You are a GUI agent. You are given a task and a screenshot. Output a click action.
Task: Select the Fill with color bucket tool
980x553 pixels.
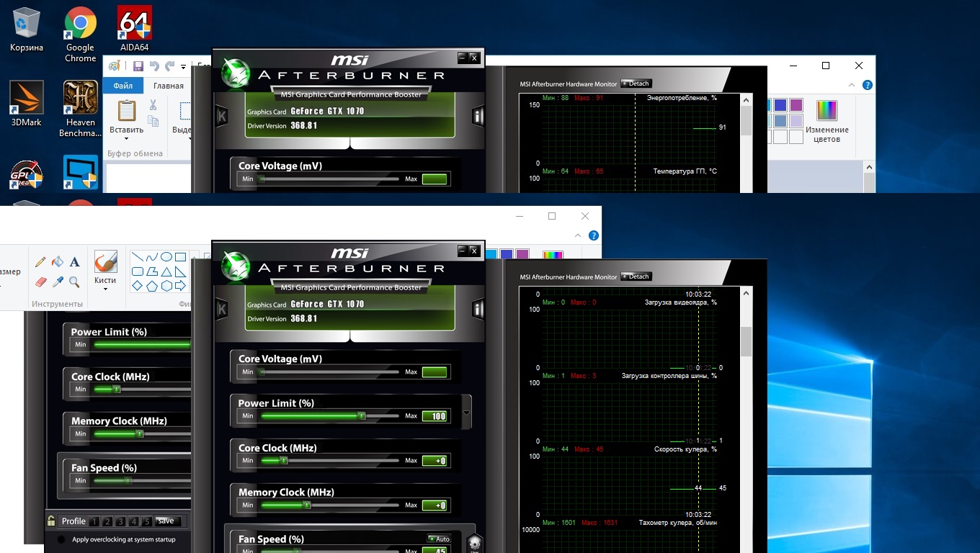[58, 262]
